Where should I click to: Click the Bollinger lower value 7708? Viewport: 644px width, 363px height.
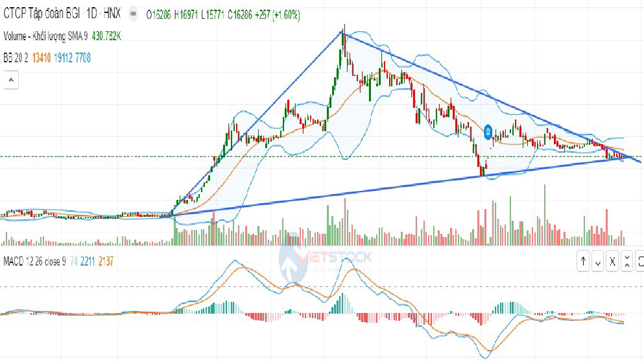click(x=83, y=58)
